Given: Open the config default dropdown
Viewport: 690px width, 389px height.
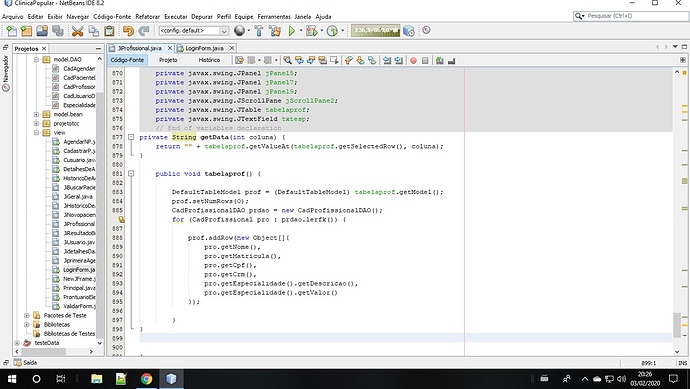Looking at the screenshot, I should point(194,31).
